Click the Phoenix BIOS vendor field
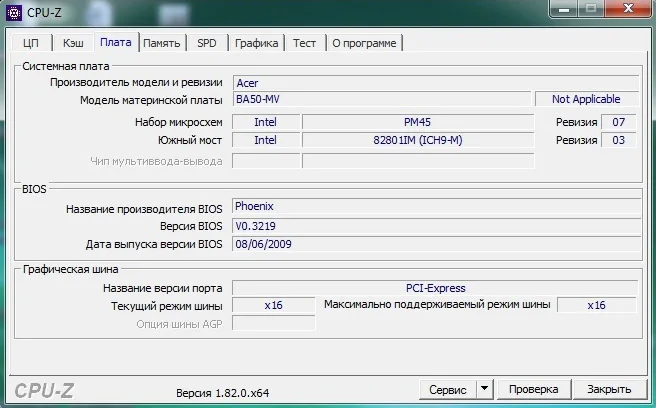This screenshot has width=656, height=408. coord(436,206)
